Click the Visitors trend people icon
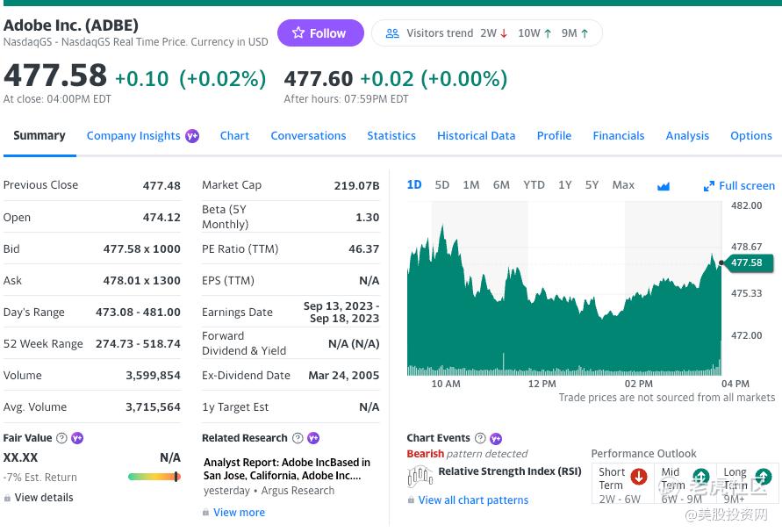 click(x=392, y=33)
